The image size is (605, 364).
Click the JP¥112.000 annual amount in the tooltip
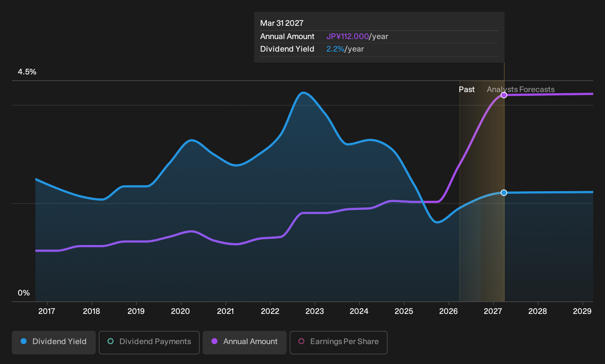pyautogui.click(x=347, y=36)
